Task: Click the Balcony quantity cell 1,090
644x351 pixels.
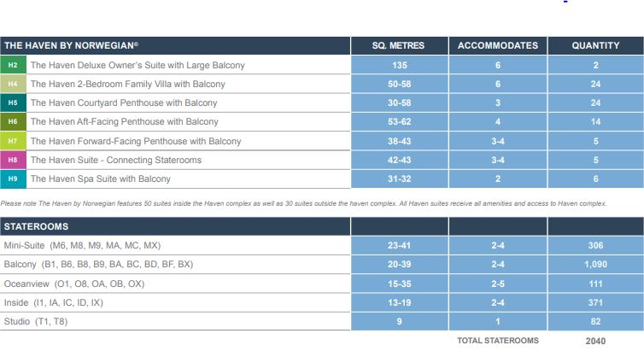Action: [x=595, y=265]
